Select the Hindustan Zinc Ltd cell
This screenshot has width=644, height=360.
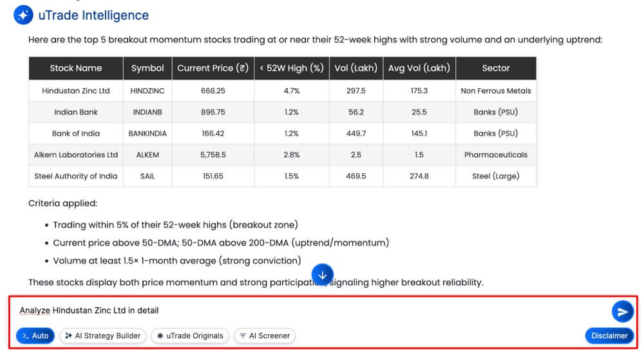(x=76, y=91)
